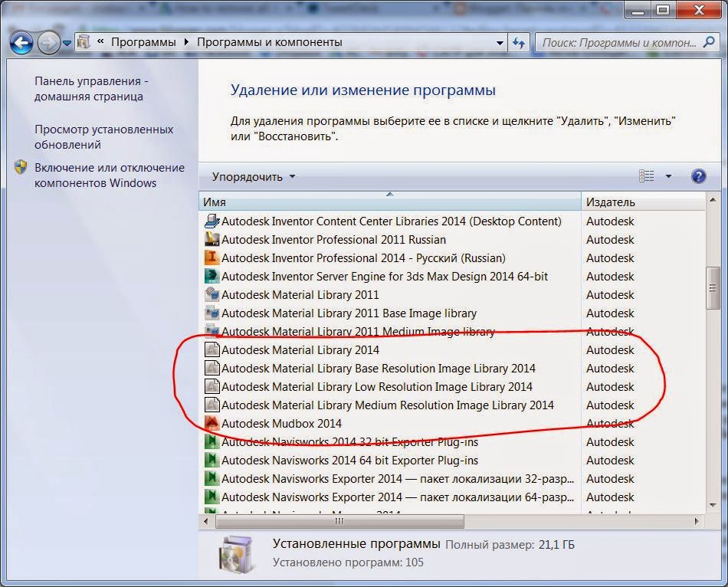Click the vertical scrollbar thumb
The width and height of the screenshot is (728, 587).
tap(713, 288)
